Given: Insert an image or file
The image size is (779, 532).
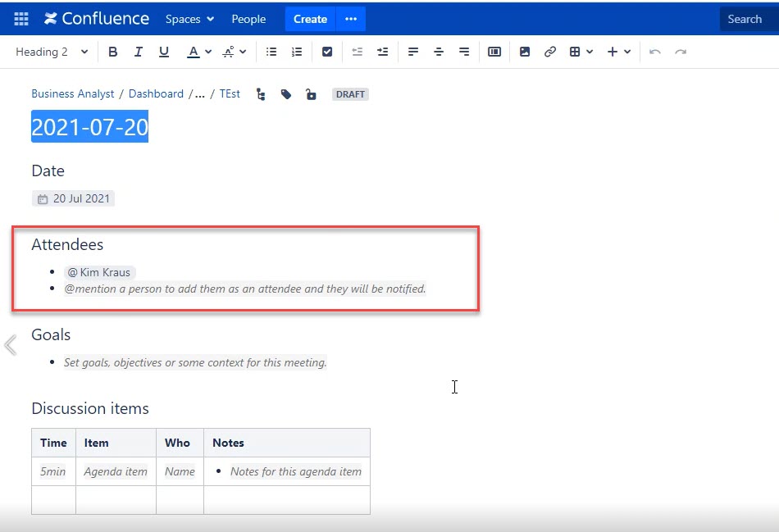Looking at the screenshot, I should pos(525,52).
